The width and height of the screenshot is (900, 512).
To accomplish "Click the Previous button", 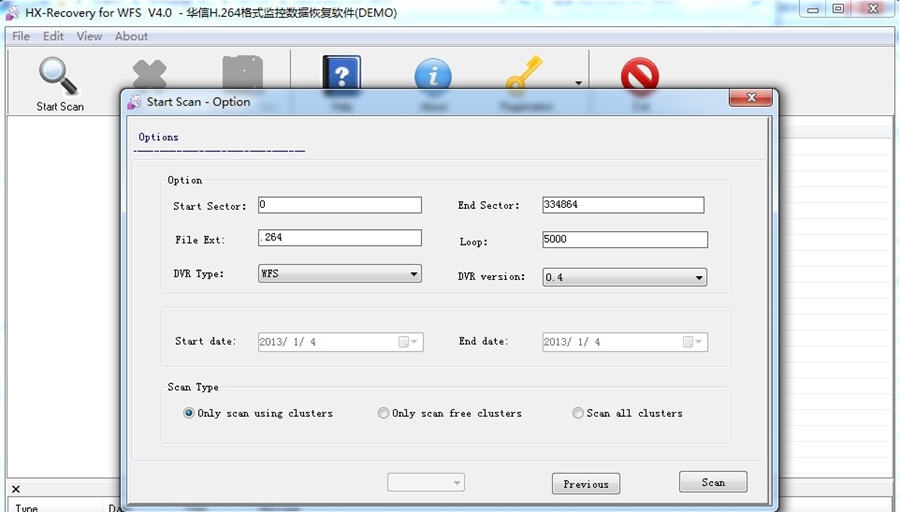I will 586,484.
